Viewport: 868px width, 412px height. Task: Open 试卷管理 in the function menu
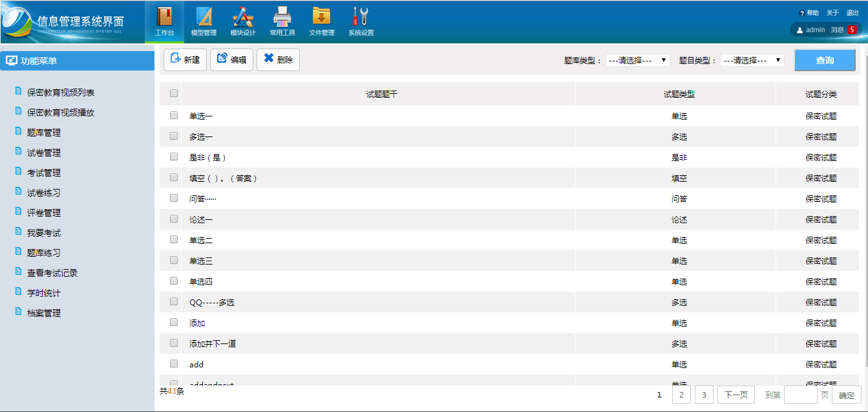tap(44, 153)
